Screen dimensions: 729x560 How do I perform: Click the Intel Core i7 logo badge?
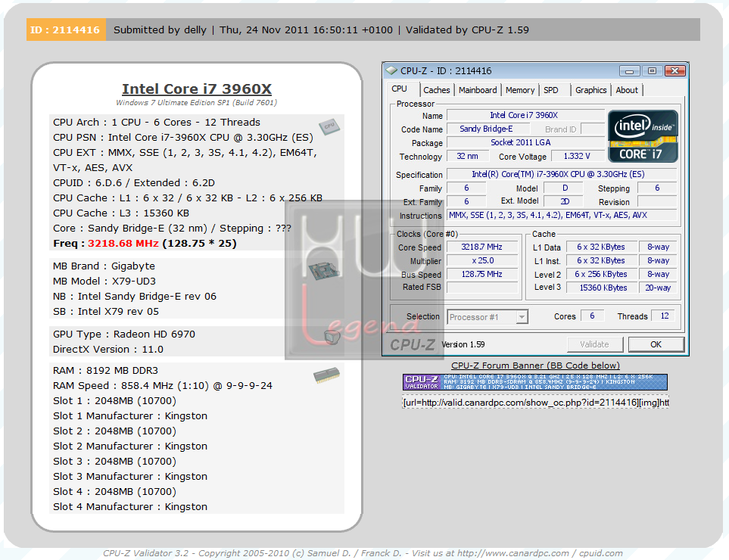pyautogui.click(x=643, y=136)
